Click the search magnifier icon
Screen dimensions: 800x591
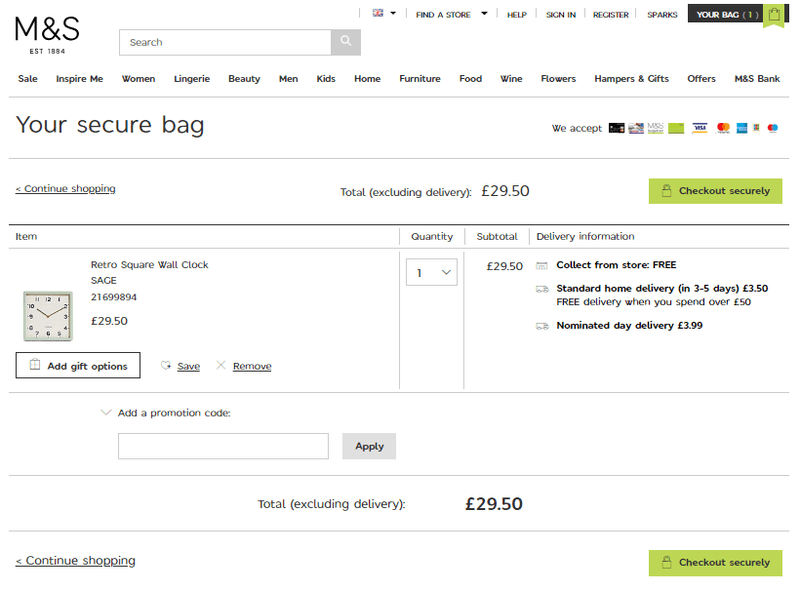[345, 43]
